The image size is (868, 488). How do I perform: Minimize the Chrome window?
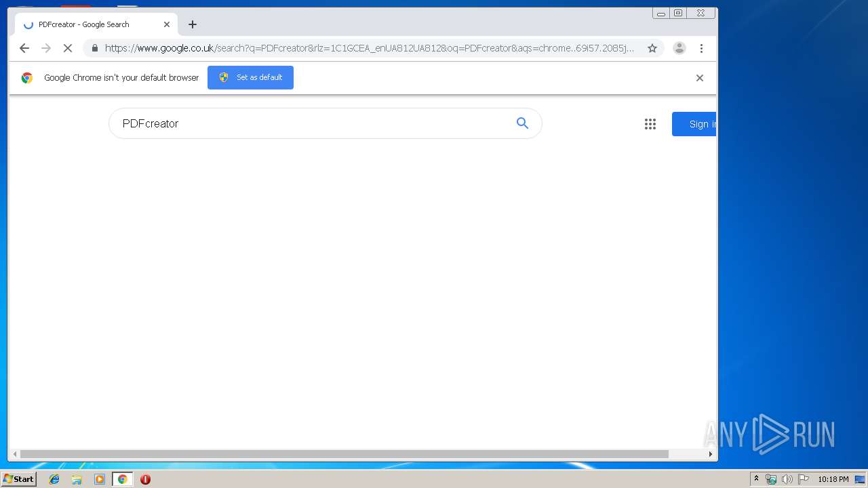[661, 13]
